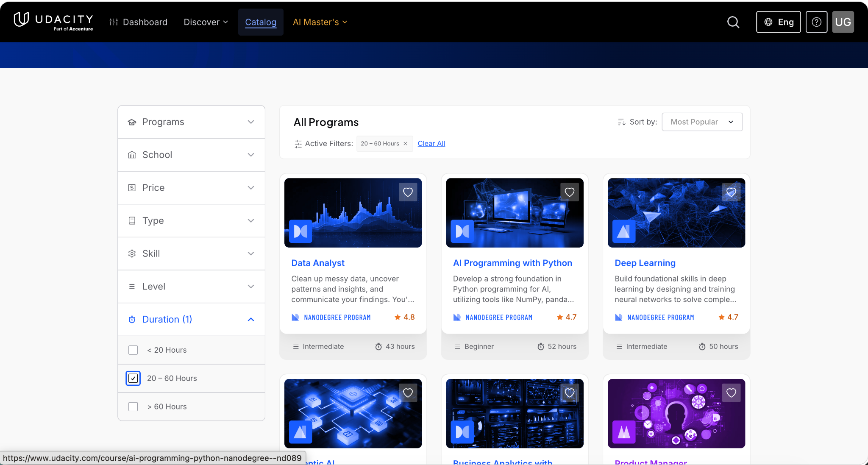Click the 50 hours duration text

723,347
